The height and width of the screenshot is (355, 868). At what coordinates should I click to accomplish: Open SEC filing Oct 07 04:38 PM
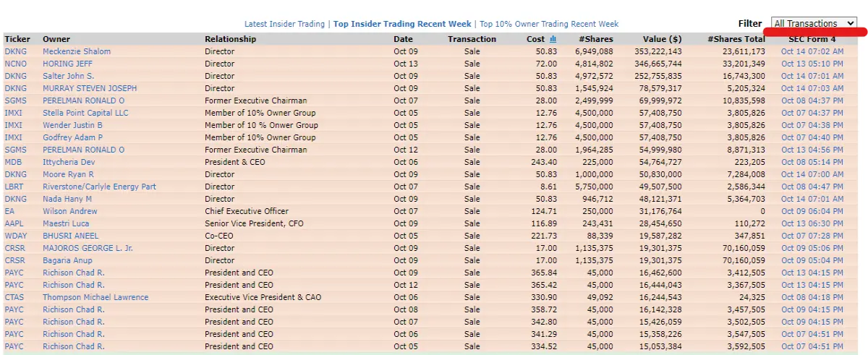[x=812, y=125]
